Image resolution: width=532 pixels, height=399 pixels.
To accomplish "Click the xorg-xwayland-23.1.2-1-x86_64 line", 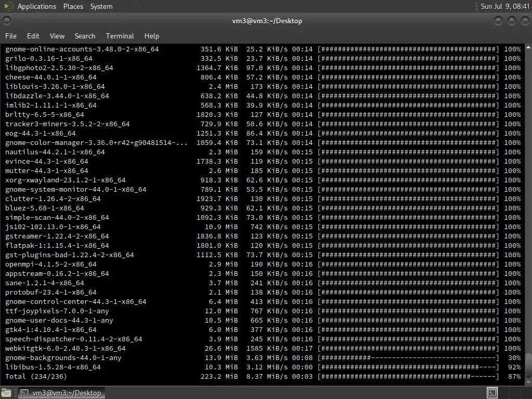I will click(263, 180).
